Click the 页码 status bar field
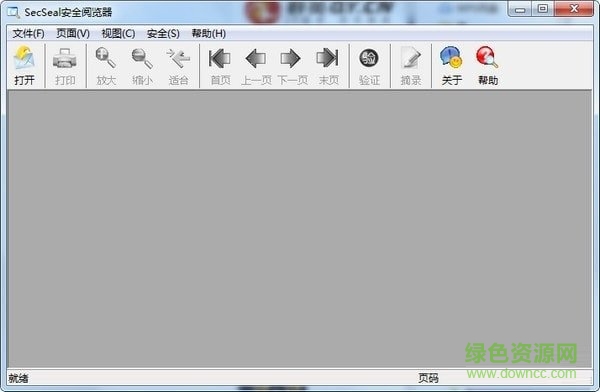Viewport: 600px width, 392px height. point(428,378)
